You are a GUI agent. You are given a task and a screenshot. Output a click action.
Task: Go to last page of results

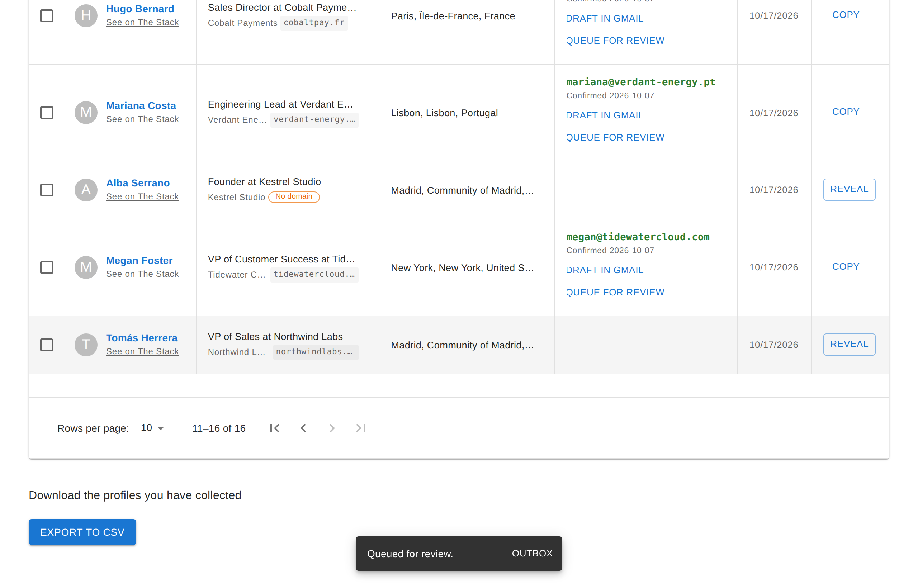click(360, 428)
